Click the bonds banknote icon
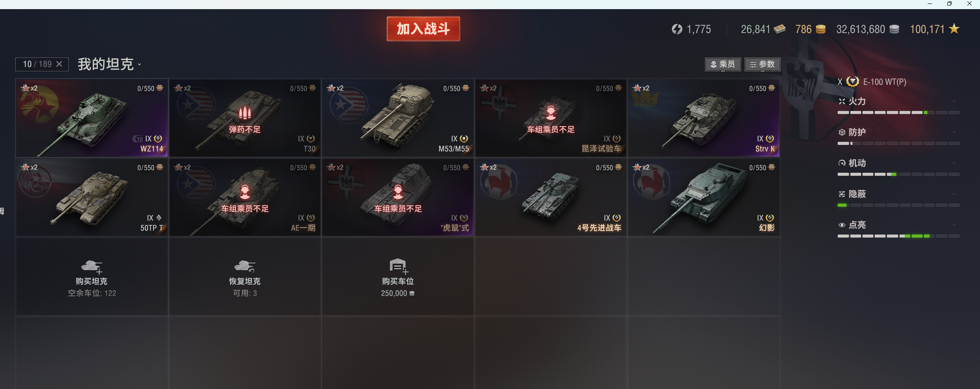This screenshot has height=389, width=980. point(780,29)
